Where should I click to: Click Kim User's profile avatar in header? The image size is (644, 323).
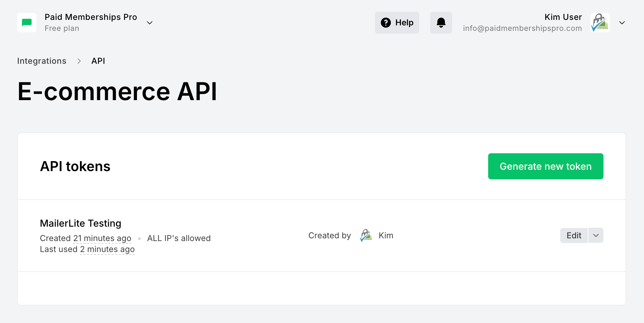pyautogui.click(x=600, y=23)
